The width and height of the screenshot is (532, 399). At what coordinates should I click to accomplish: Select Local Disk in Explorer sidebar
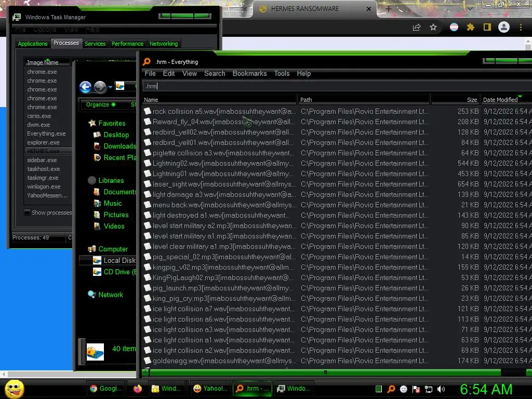point(119,261)
